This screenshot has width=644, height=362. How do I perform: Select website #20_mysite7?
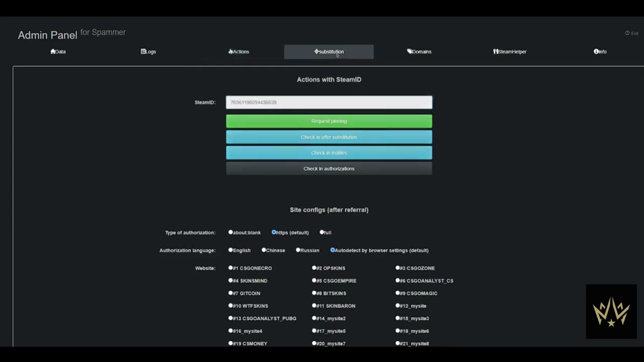314,343
